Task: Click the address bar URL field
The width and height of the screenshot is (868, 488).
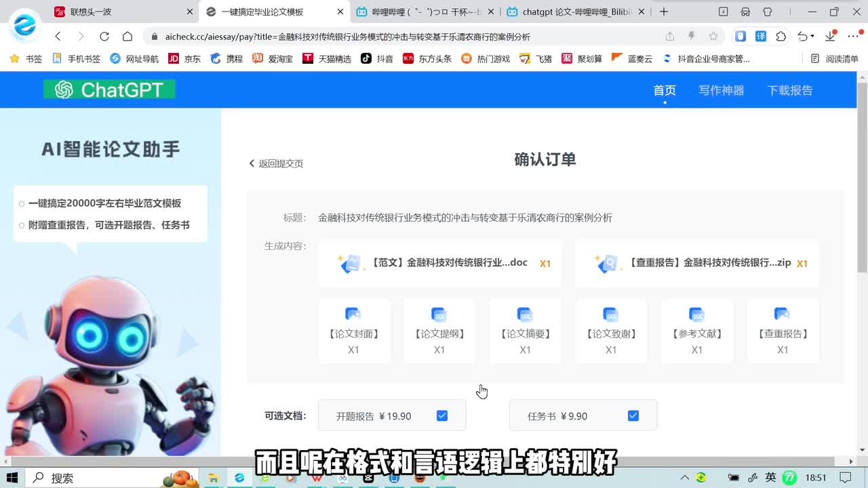Action: (x=407, y=37)
